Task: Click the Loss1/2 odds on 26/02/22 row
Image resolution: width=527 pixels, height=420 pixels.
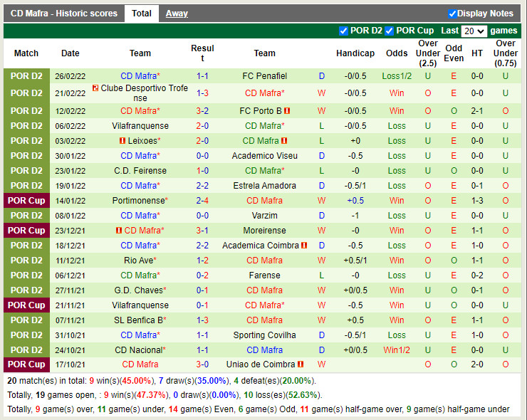Action: pyautogui.click(x=397, y=76)
